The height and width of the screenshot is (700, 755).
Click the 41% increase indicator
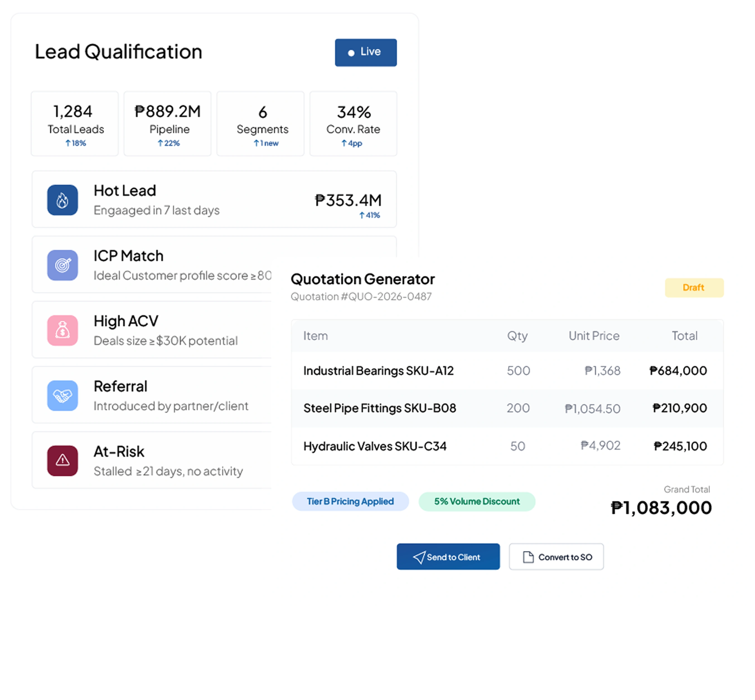tap(369, 215)
